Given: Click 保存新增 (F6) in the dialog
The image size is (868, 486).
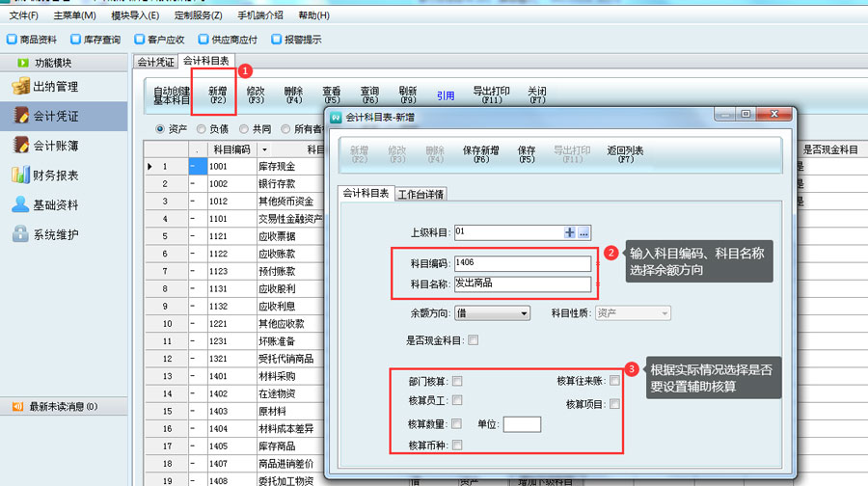Looking at the screenshot, I should (480, 154).
